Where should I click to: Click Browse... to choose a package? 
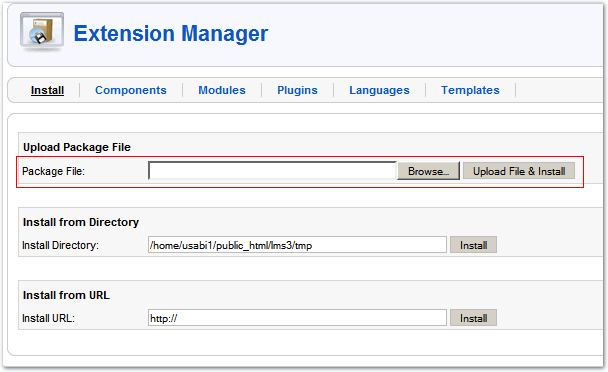point(428,171)
